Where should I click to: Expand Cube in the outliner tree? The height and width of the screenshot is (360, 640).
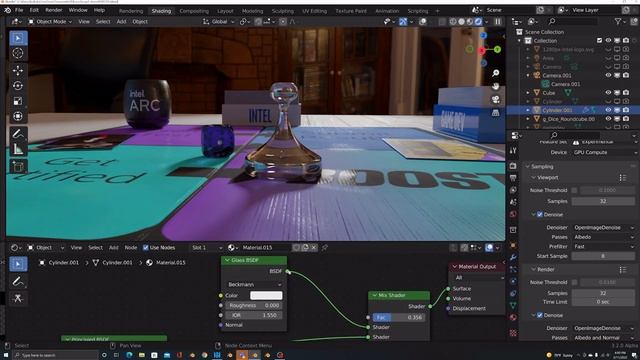528,93
